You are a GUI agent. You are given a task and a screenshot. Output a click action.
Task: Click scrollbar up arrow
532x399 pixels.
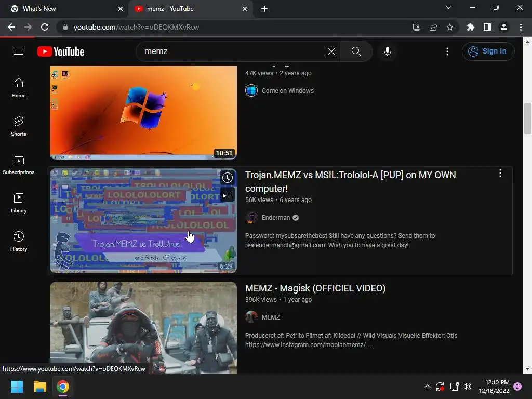pyautogui.click(x=527, y=42)
